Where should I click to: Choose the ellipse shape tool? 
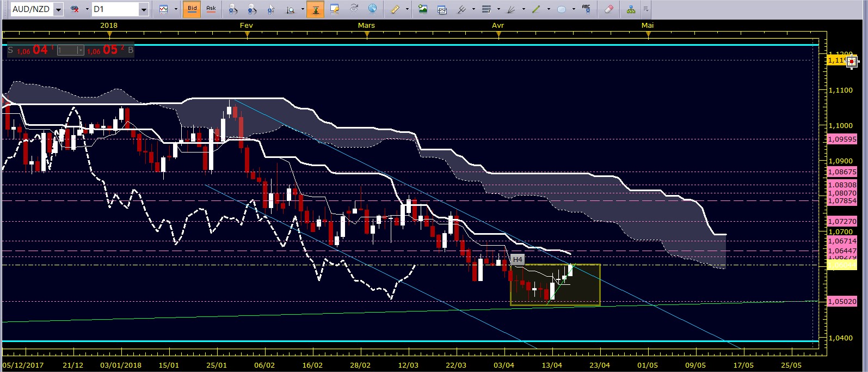tap(562, 9)
